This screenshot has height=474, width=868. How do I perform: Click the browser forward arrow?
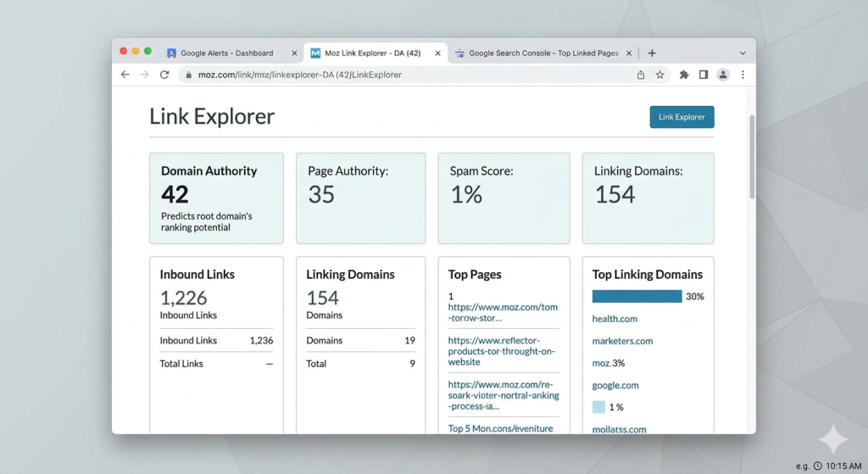144,75
